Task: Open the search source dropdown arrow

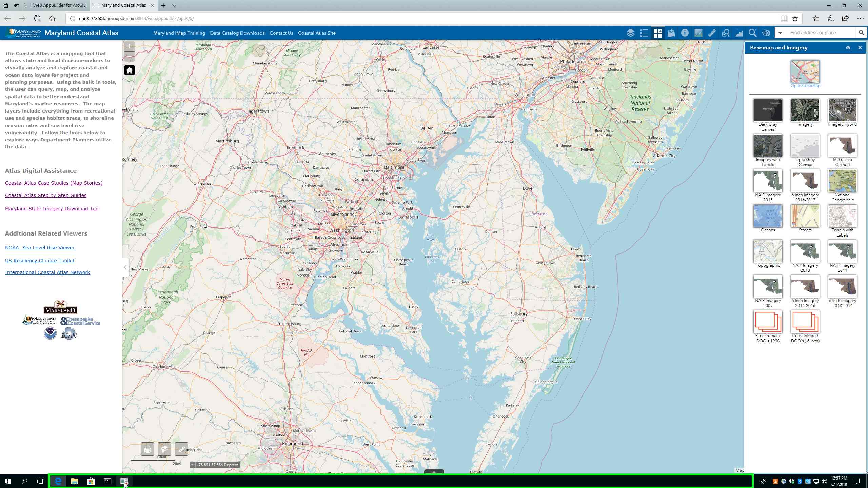Action: tap(780, 33)
